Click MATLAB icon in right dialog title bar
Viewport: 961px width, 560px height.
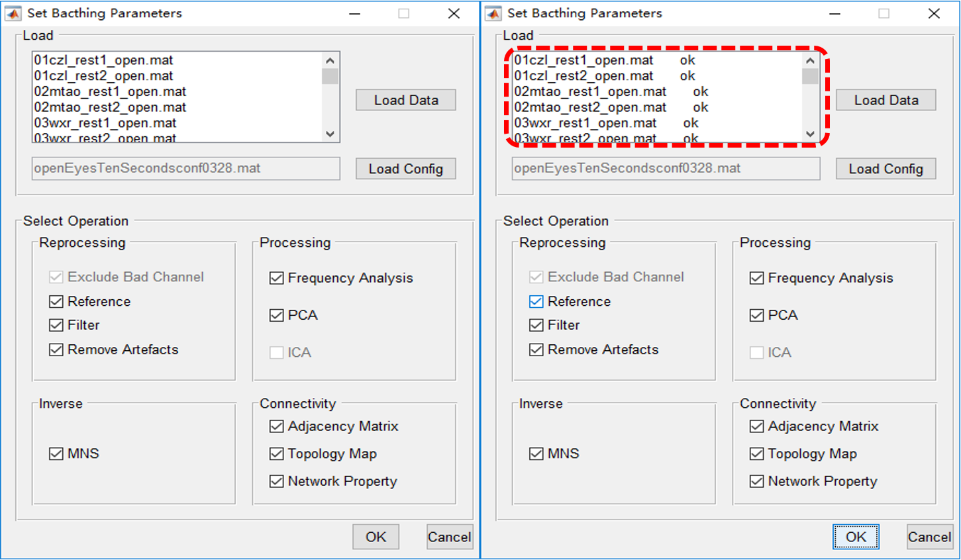point(493,13)
